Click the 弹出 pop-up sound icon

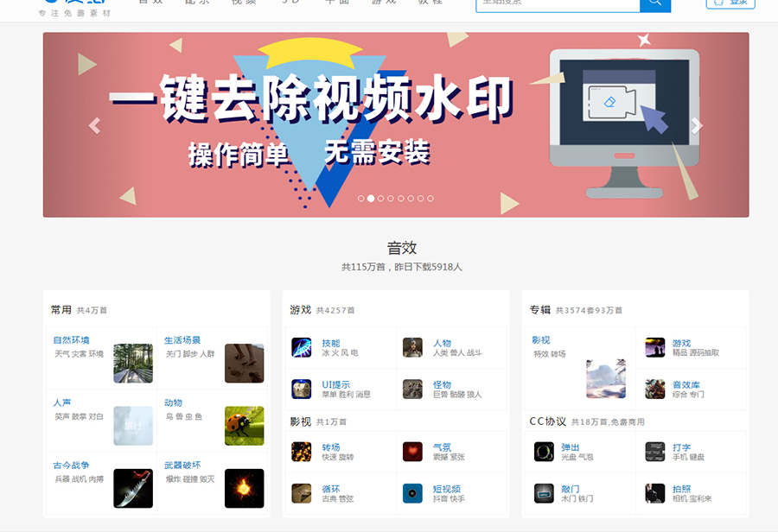pos(544,453)
